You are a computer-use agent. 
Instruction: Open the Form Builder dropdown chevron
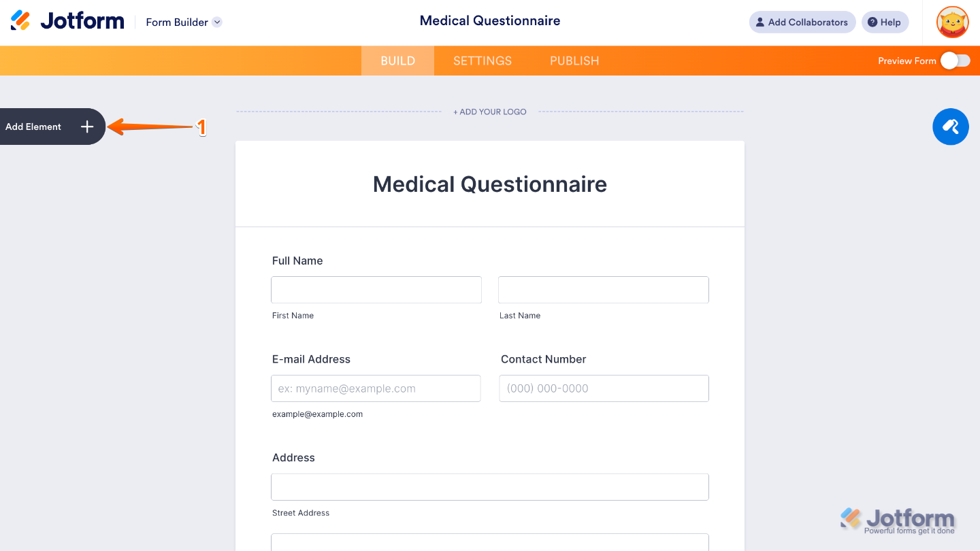[217, 22]
